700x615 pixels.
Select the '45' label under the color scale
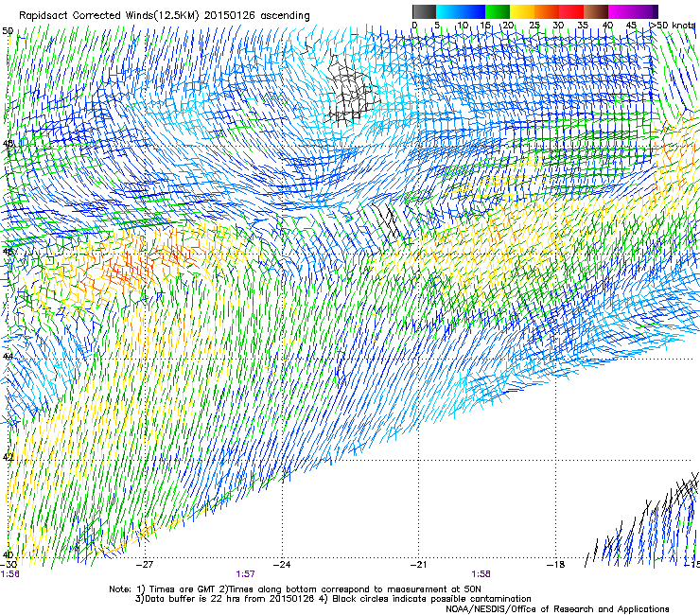631,26
